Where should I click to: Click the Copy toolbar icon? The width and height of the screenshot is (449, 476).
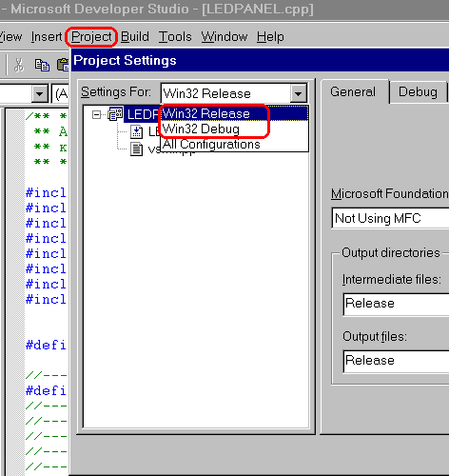(42, 65)
